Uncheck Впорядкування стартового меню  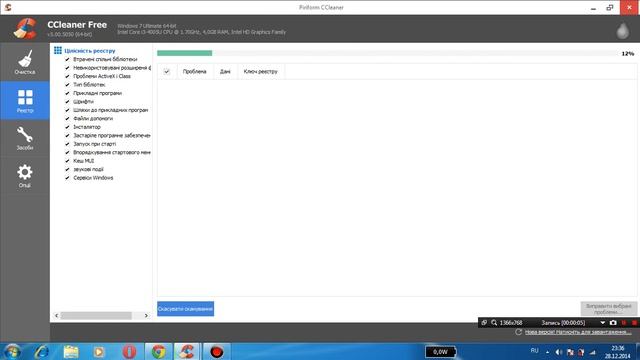[x=67, y=152]
